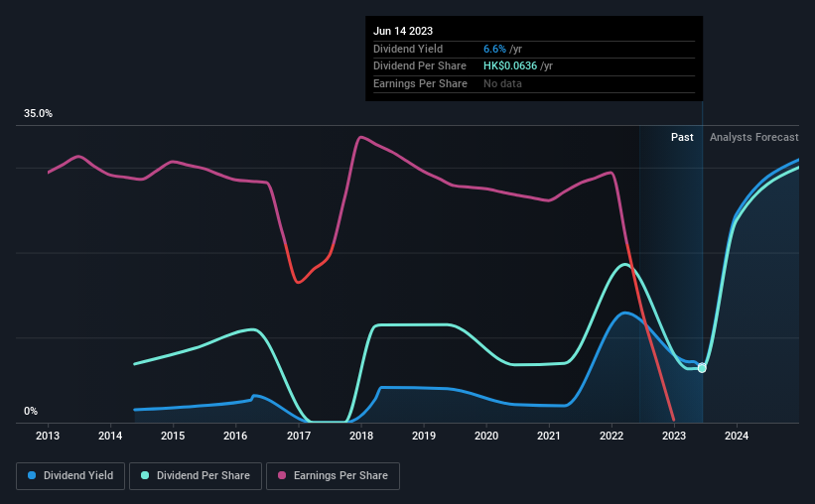Click the 0% y-axis label
Screen dimensions: 815x504
tap(31, 411)
